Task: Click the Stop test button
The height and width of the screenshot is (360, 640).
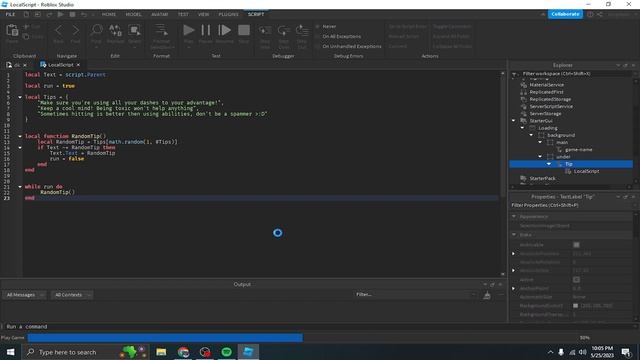Action: click(x=244, y=30)
